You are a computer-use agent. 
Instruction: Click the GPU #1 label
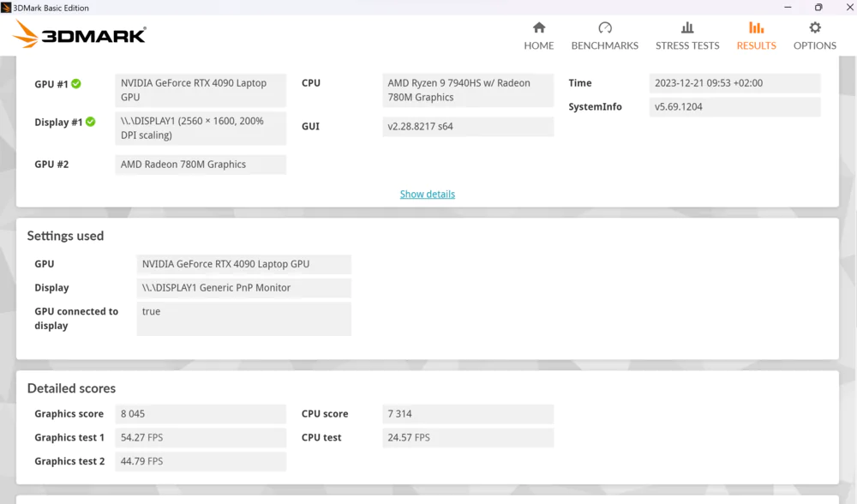(x=51, y=84)
